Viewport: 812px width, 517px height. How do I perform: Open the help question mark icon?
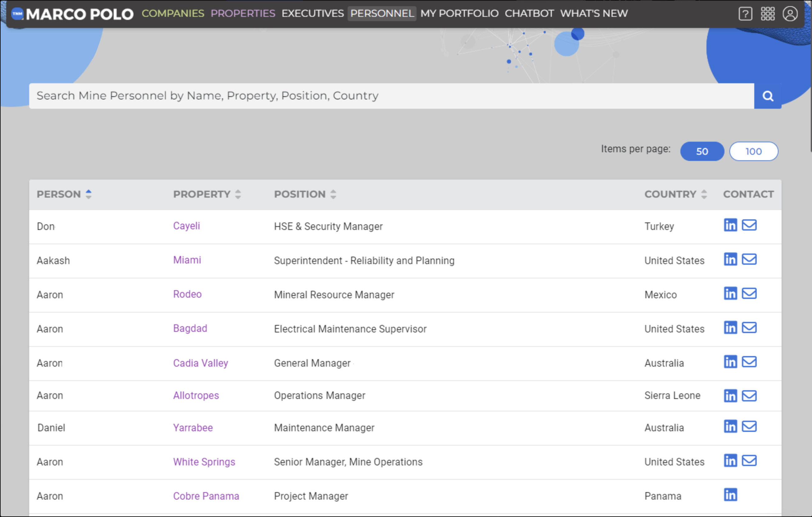coord(745,14)
